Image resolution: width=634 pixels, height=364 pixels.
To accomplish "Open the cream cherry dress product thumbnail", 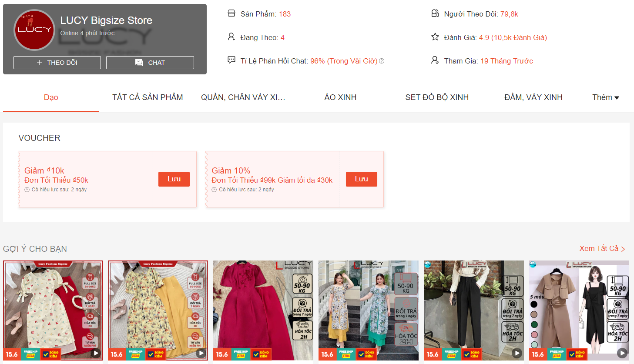I will (x=53, y=311).
